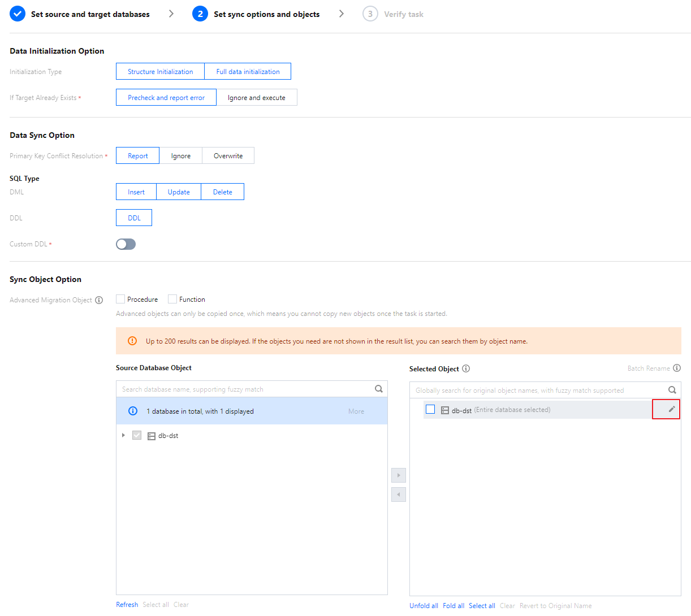
Task: Enable the Function checkbox
Action: pos(172,299)
